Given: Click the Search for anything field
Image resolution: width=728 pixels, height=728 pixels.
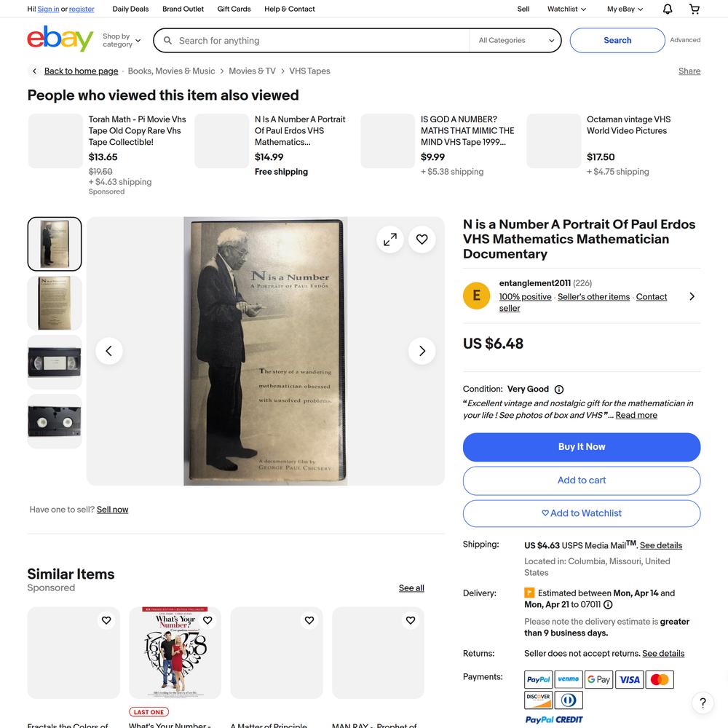Looking at the screenshot, I should pos(320,40).
